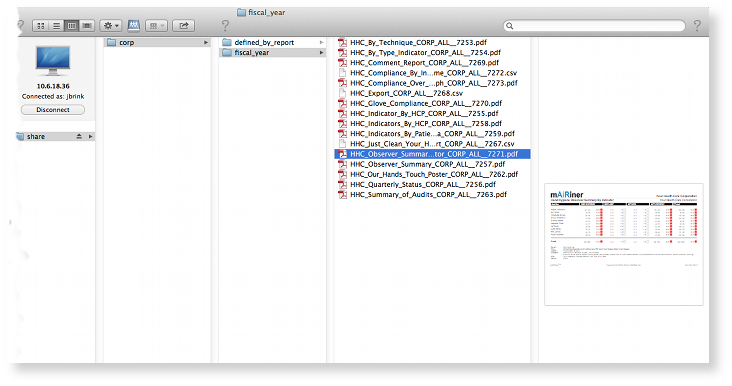Select HHC_Our_Hands_Touch_Poster_CORP_ALL__7262.pdf
The width and height of the screenshot is (732, 386).
point(434,174)
